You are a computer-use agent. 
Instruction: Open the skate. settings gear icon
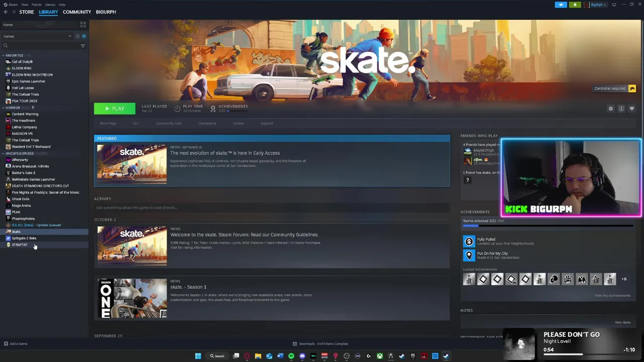pyautogui.click(x=611, y=109)
